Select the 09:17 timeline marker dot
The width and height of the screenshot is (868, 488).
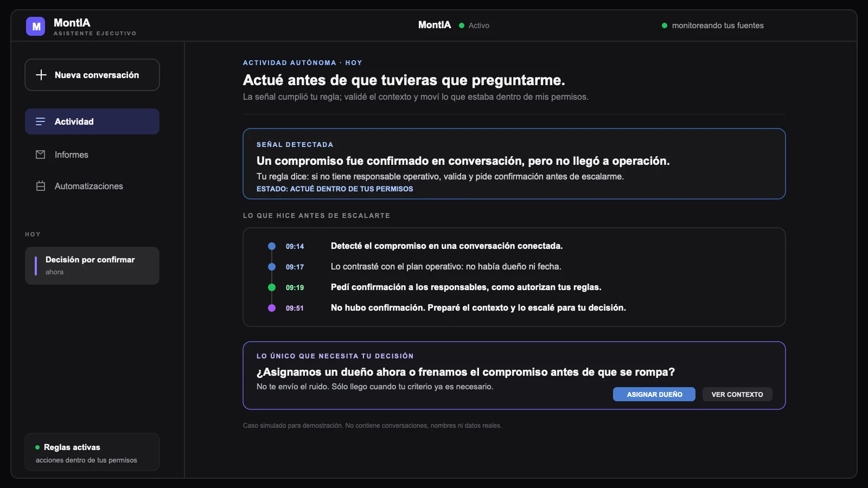[272, 267]
